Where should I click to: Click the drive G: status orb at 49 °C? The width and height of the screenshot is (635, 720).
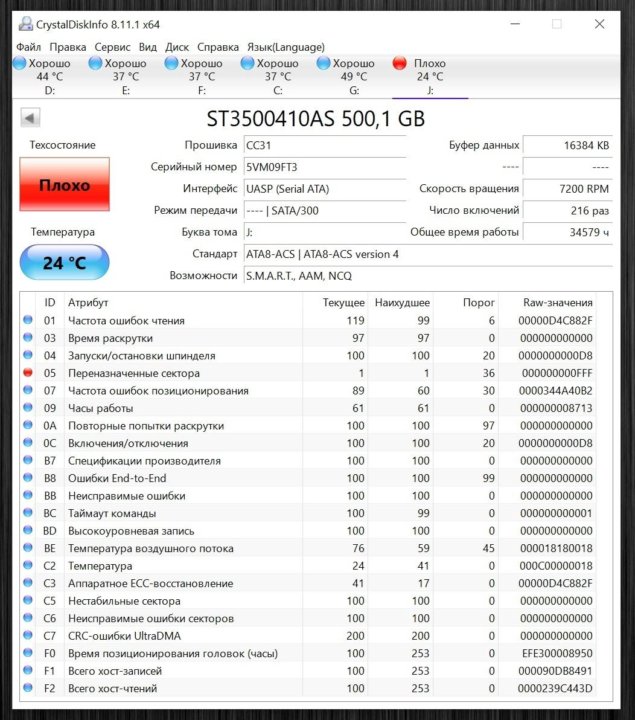tap(324, 64)
